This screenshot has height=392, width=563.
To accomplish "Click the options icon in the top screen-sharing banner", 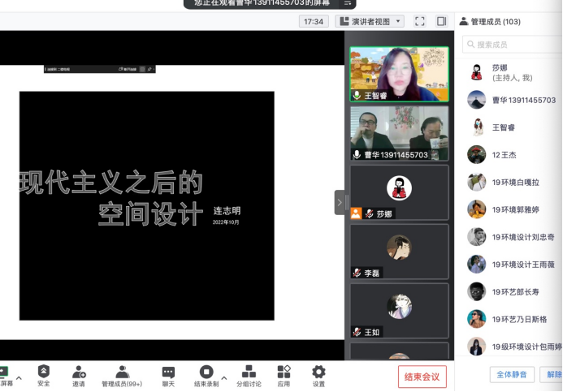I will 348,3.
